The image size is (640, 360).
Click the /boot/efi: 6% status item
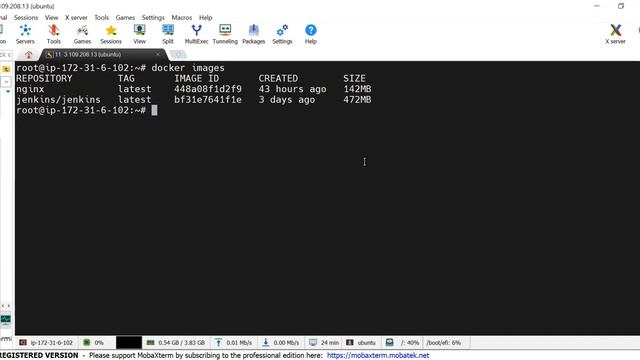[444, 342]
